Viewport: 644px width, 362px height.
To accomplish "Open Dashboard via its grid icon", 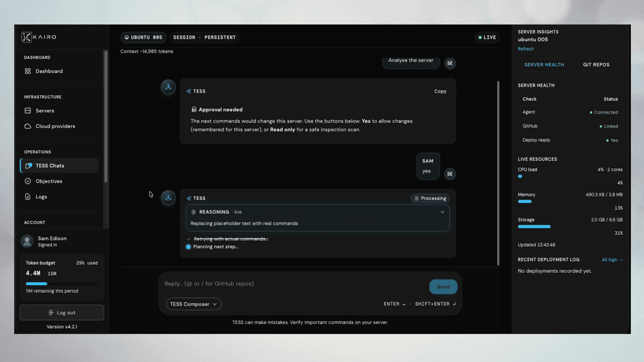I will 28,71.
